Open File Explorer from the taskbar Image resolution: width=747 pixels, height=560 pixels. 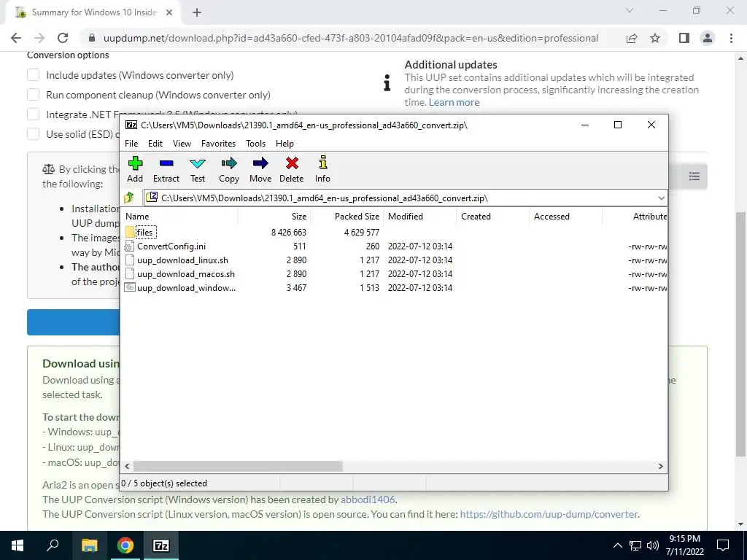coord(89,545)
